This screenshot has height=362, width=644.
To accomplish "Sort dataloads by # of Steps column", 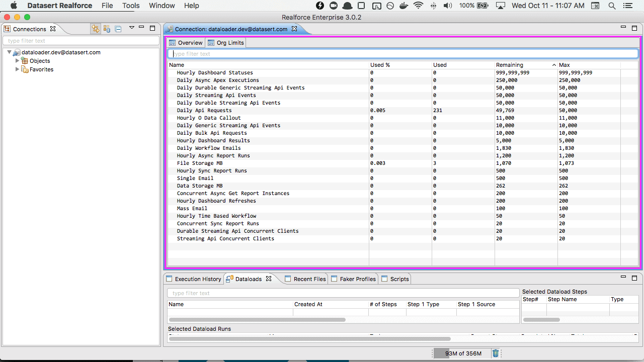I will coord(387,304).
